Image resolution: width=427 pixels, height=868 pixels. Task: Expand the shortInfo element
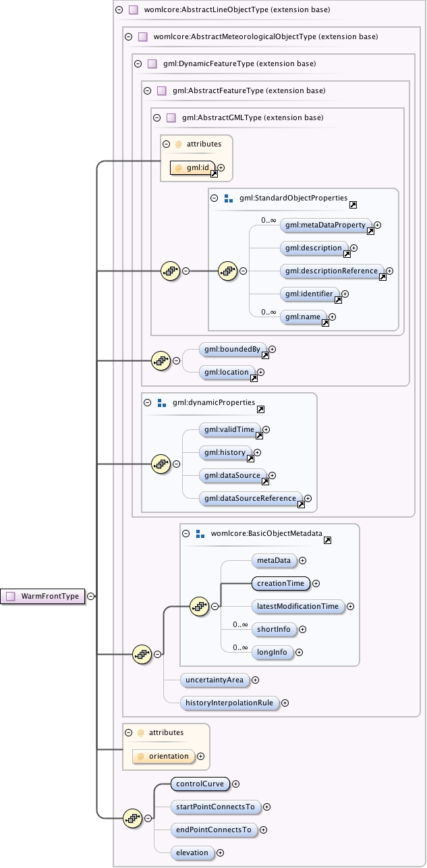[x=302, y=629]
